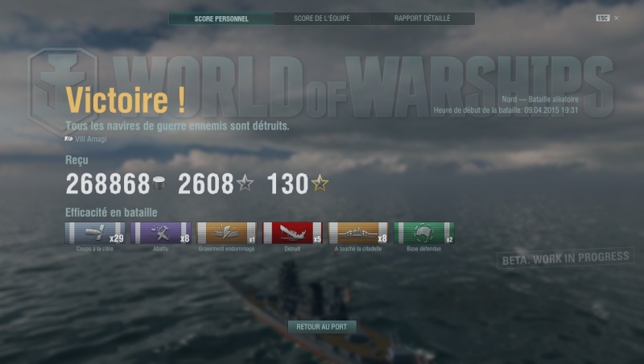Viewport: 644px width, 364px height.
Task: Click the Victoire ! result heading
Action: pos(126,99)
